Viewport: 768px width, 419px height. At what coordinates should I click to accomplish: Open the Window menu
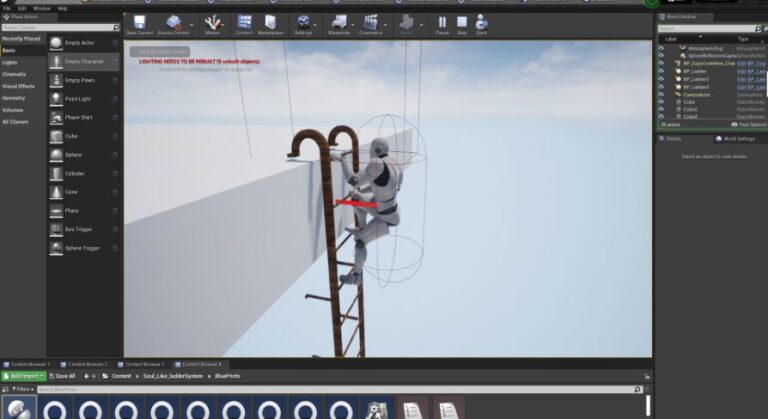pyautogui.click(x=42, y=8)
